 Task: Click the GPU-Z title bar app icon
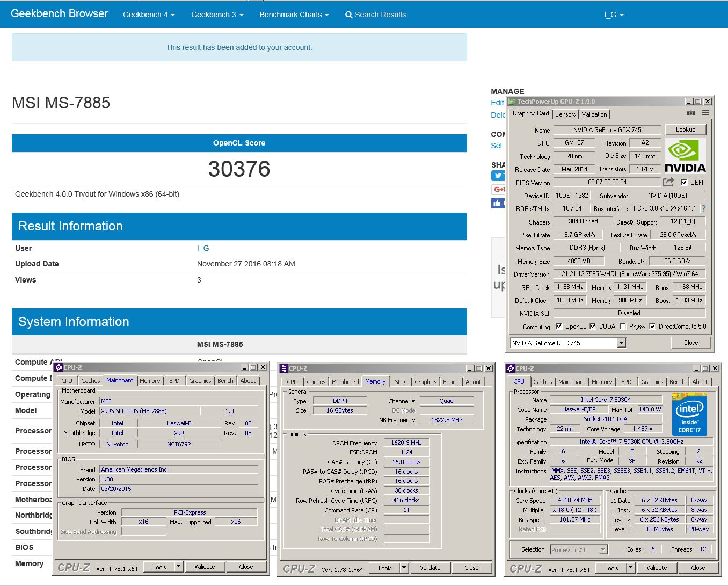tap(512, 102)
